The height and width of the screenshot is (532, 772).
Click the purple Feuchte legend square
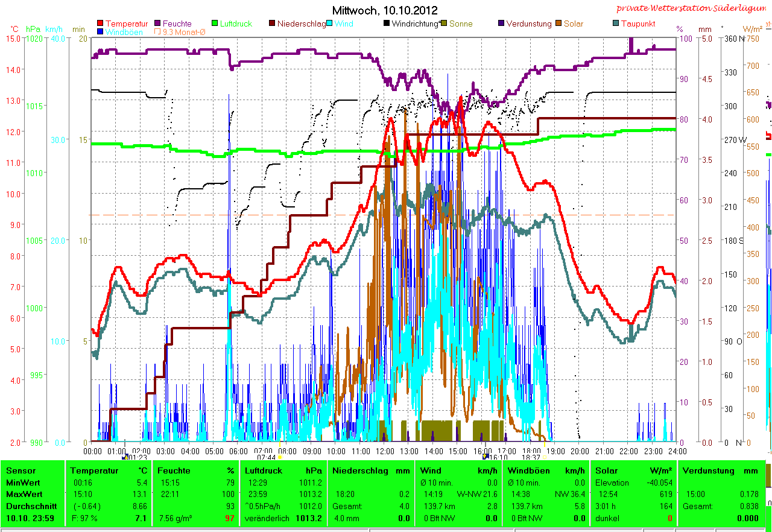pyautogui.click(x=158, y=24)
